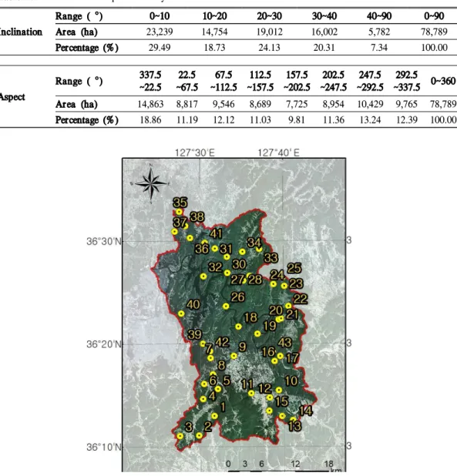Click the aspect area value "9,765"
This screenshot has width=457, height=476.
(407, 104)
